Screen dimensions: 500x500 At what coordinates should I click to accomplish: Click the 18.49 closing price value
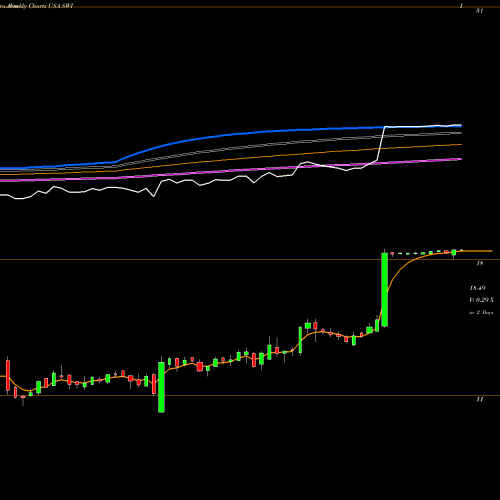coord(477,288)
